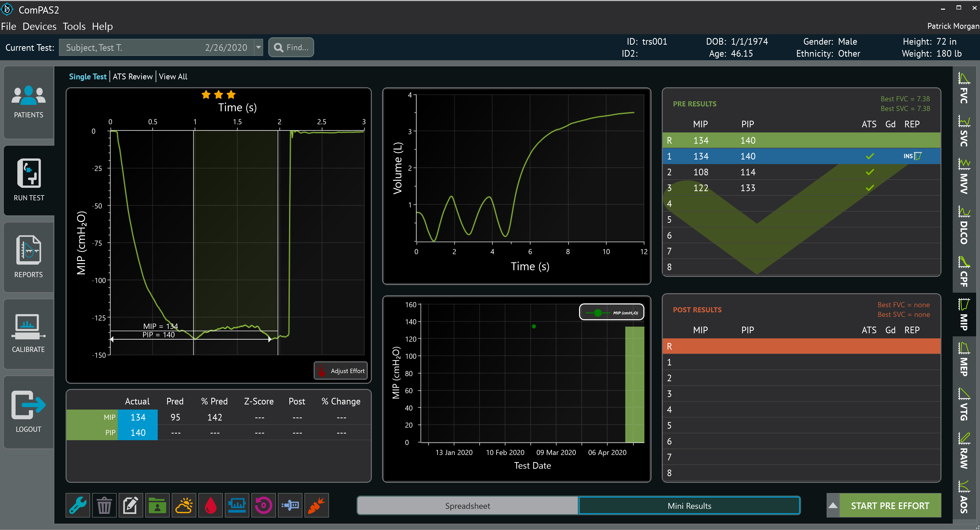This screenshot has width=980, height=530.
Task: Open the Help menu
Action: pyautogui.click(x=102, y=26)
